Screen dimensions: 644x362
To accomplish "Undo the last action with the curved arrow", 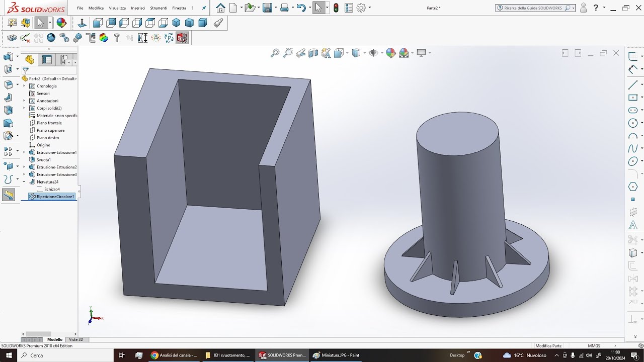I will tap(301, 8).
